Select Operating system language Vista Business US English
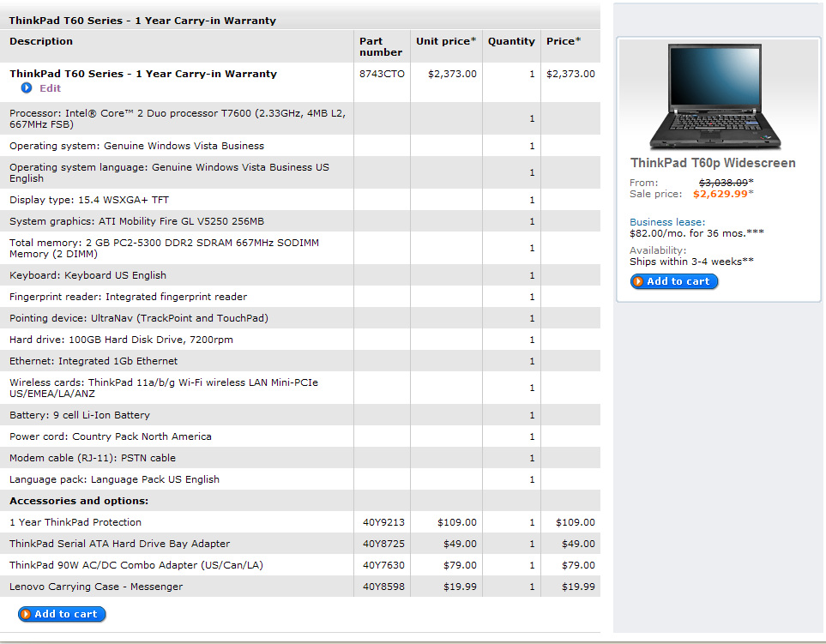Screen dimensions: 826x644 [x=300, y=172]
